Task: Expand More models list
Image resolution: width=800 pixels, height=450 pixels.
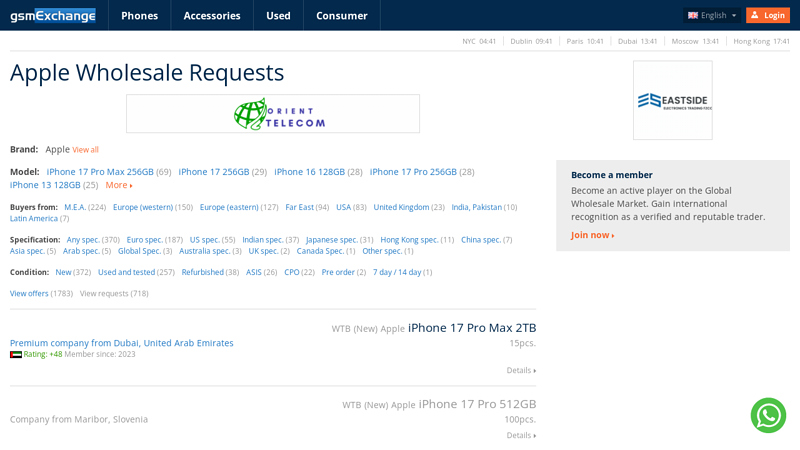Action: 119,185
